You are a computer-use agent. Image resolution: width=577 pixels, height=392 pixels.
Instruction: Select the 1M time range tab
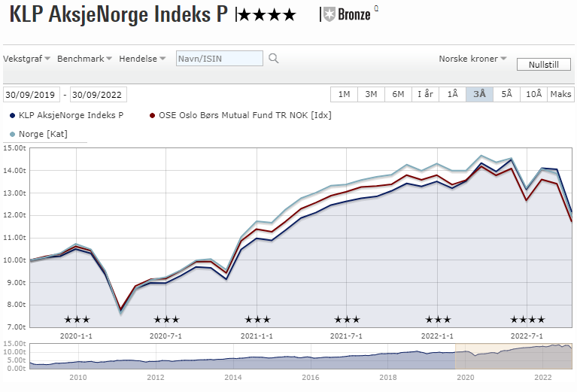point(344,94)
